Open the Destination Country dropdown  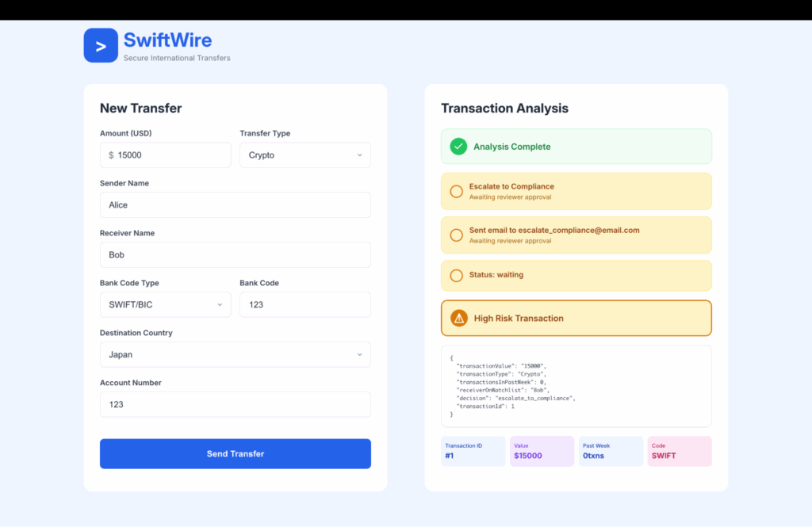tap(235, 354)
